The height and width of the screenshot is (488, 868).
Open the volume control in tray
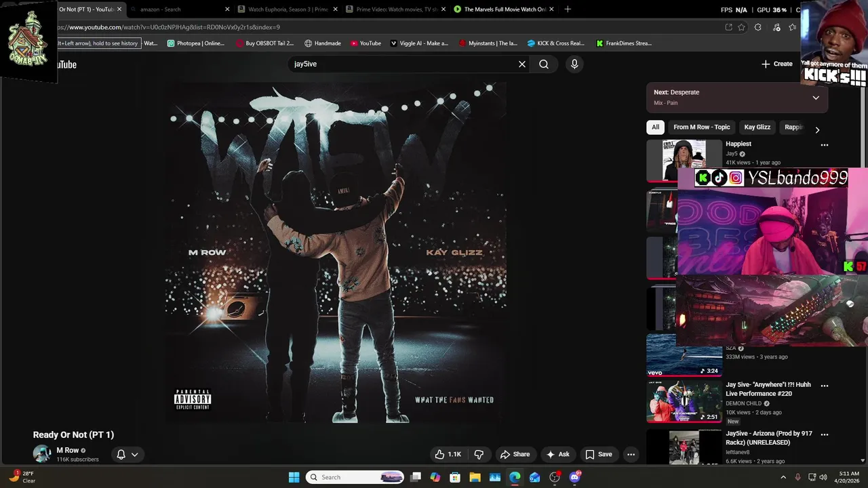[x=824, y=477]
